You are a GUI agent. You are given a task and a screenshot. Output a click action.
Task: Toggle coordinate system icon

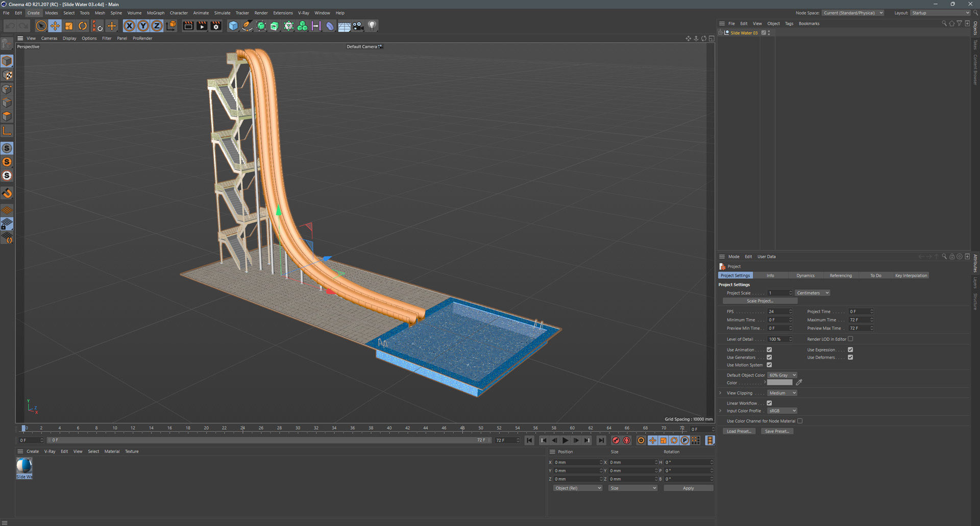[171, 26]
